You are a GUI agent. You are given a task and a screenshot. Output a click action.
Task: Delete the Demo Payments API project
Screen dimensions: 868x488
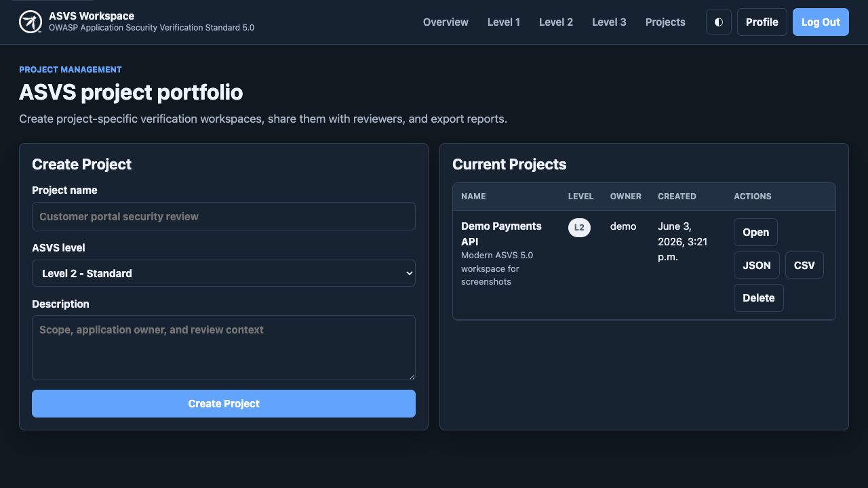(x=759, y=298)
